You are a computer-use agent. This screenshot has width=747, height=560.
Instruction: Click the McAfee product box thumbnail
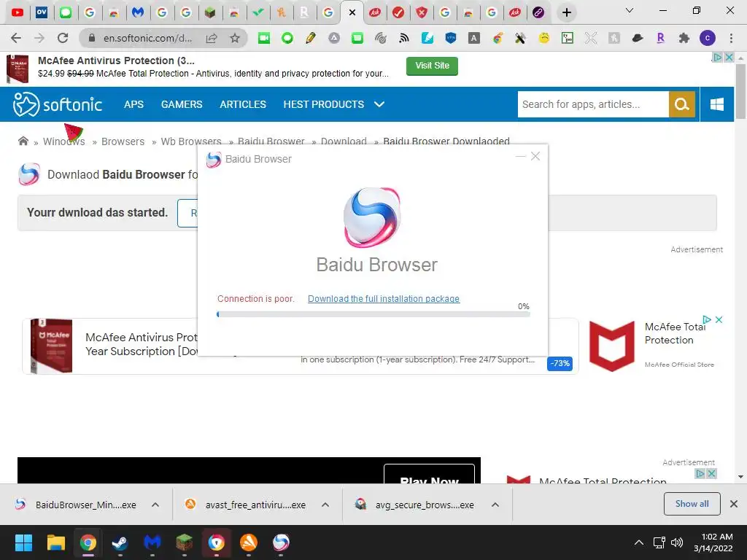click(x=52, y=346)
